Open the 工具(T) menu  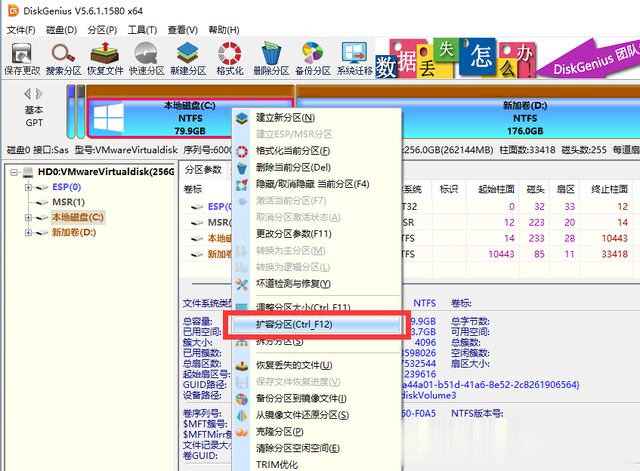tap(142, 30)
